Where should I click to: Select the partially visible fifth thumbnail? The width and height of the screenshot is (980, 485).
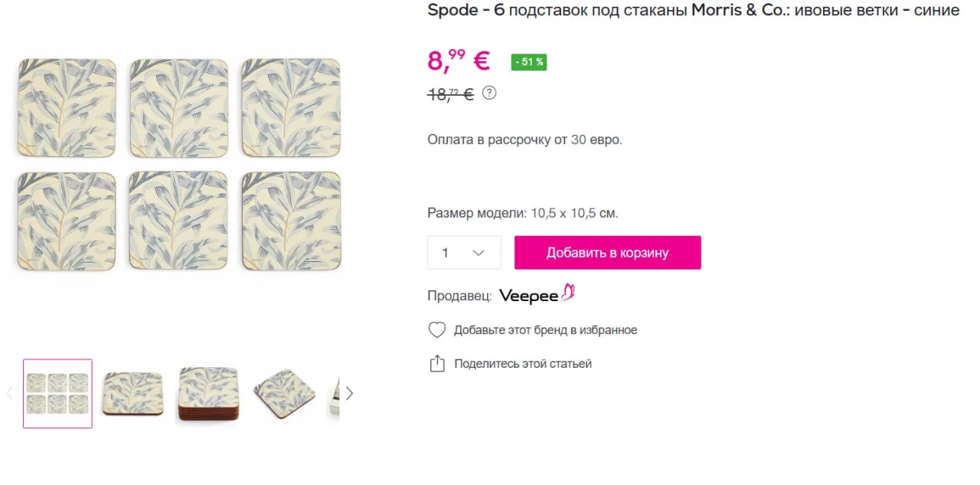point(334,393)
